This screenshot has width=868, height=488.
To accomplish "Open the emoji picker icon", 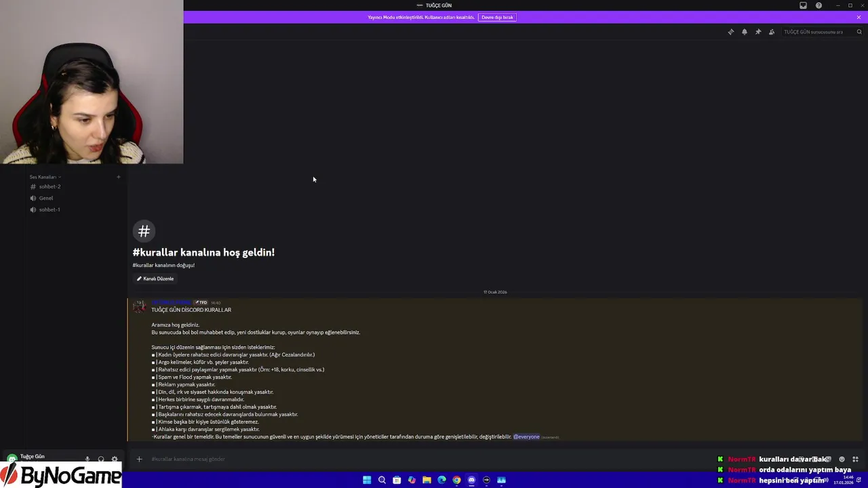I will click(x=842, y=459).
